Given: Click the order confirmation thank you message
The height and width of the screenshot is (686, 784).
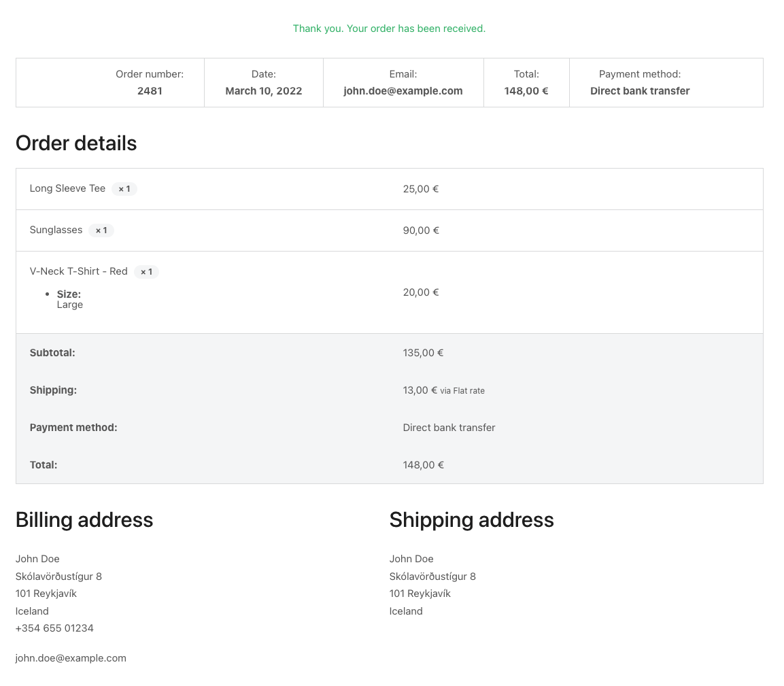Looking at the screenshot, I should click(389, 29).
